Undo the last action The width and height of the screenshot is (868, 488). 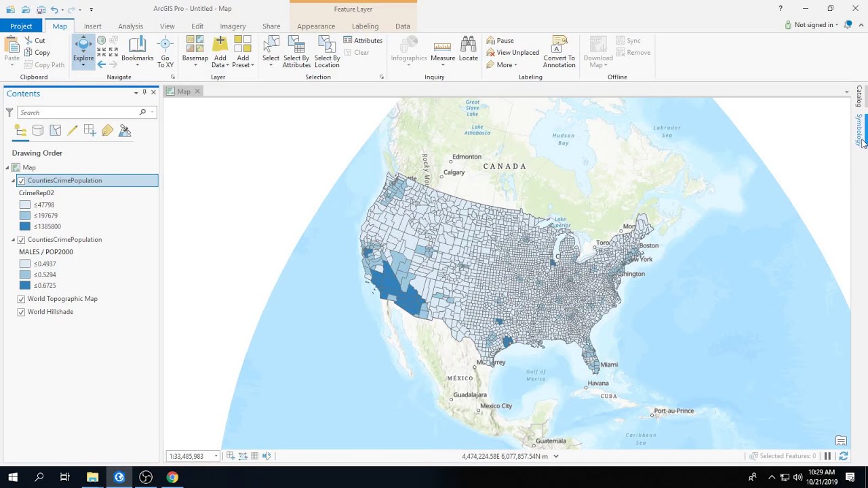54,9
